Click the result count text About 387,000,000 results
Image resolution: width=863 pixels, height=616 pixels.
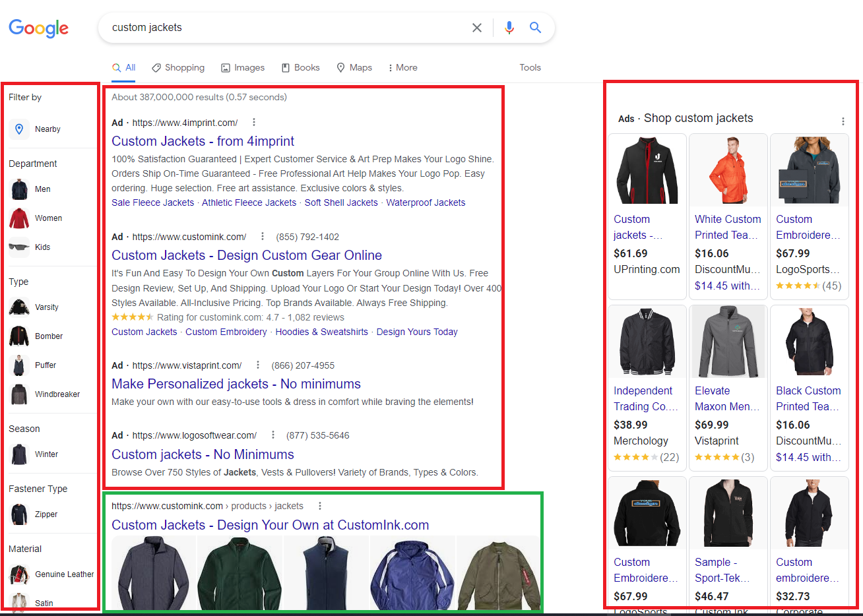click(x=199, y=97)
